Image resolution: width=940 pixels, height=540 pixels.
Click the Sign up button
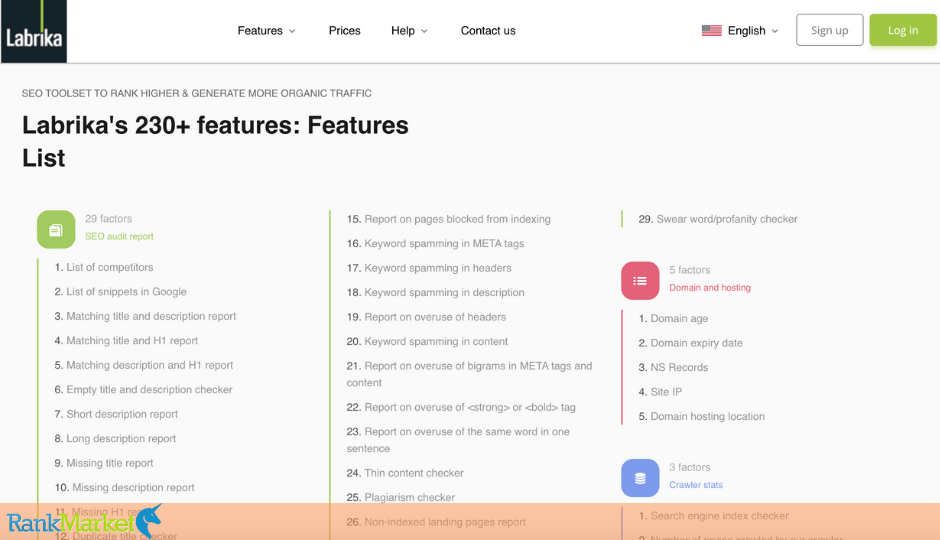[830, 30]
